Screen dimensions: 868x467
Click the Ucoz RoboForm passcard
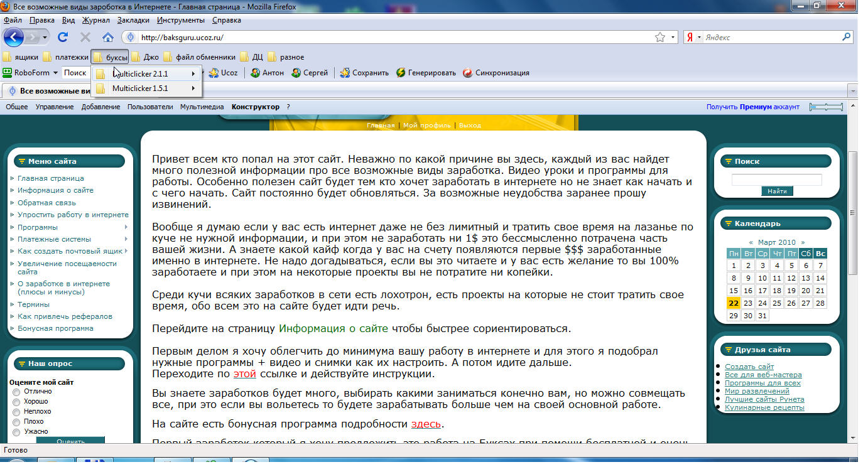224,73
